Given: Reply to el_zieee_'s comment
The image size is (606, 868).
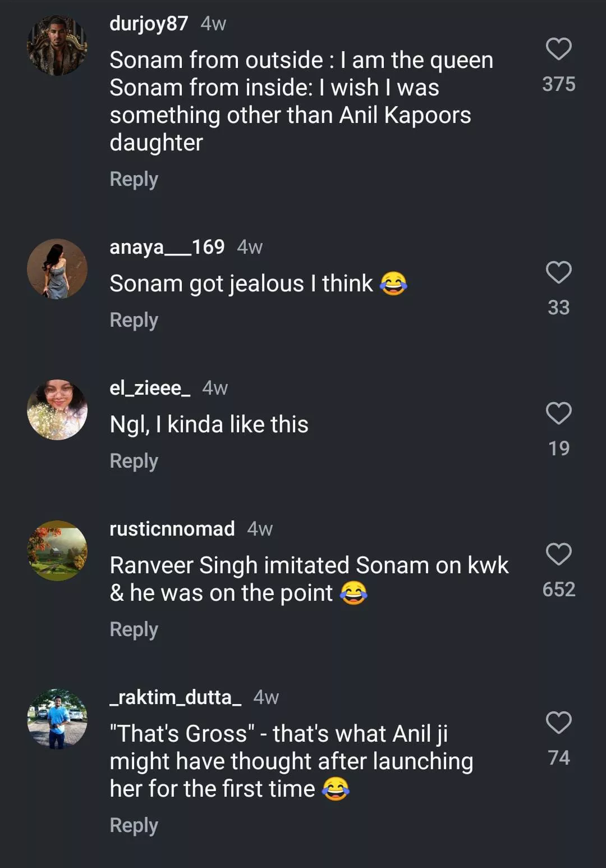Looking at the screenshot, I should coord(134,462).
